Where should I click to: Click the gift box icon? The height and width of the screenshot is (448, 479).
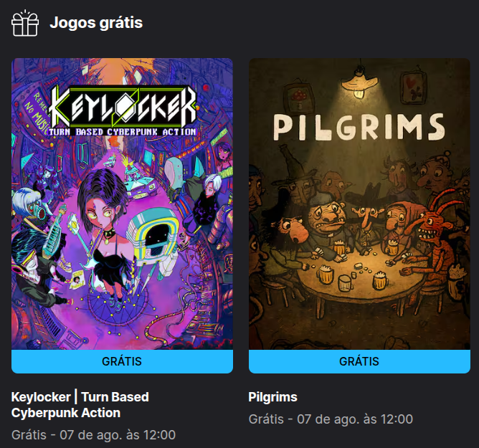pos(25,23)
